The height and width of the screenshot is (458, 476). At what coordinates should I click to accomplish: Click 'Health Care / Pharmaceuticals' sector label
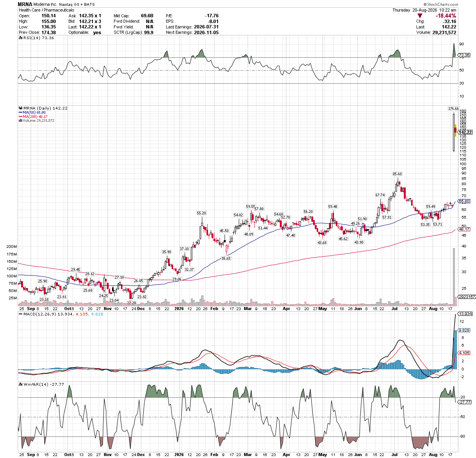46,10
